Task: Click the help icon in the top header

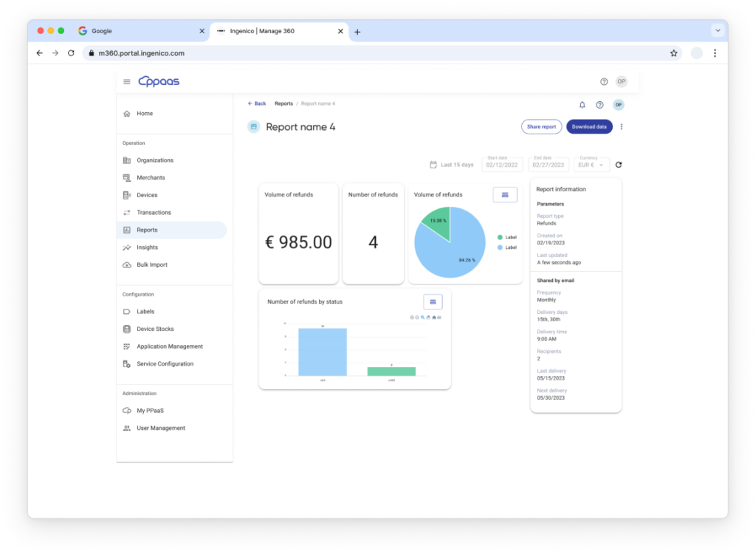Action: 604,81
